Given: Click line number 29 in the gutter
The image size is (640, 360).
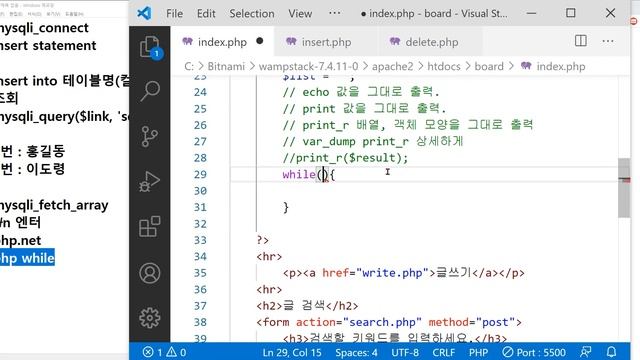Looking at the screenshot, I should coord(200,175).
